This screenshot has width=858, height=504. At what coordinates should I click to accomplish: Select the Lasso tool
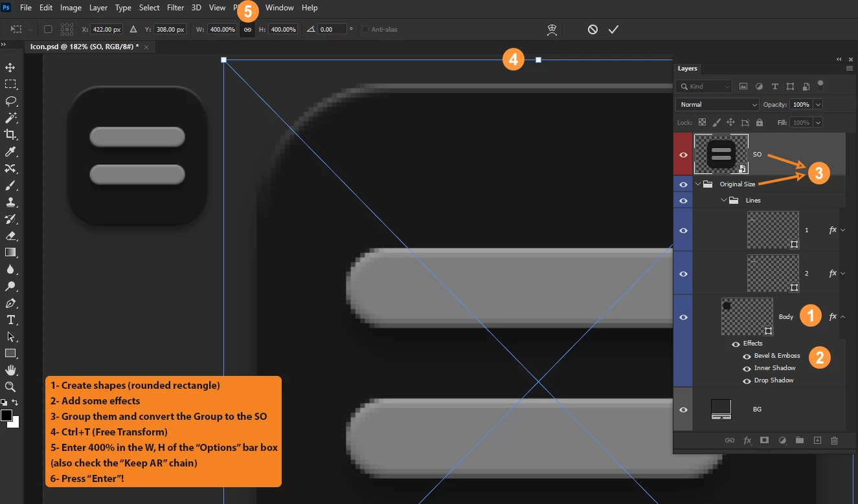coord(10,101)
